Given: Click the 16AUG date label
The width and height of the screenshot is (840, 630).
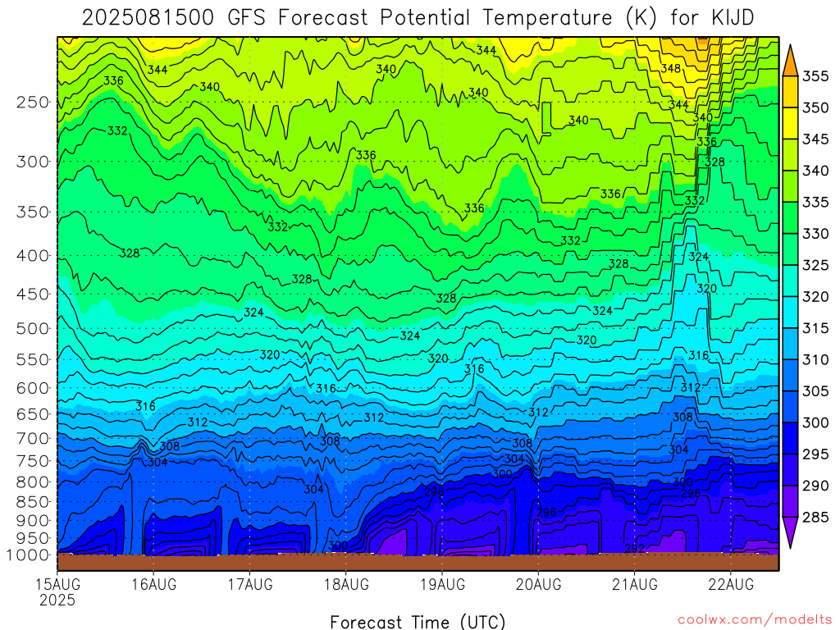Looking at the screenshot, I should pyautogui.click(x=153, y=584).
